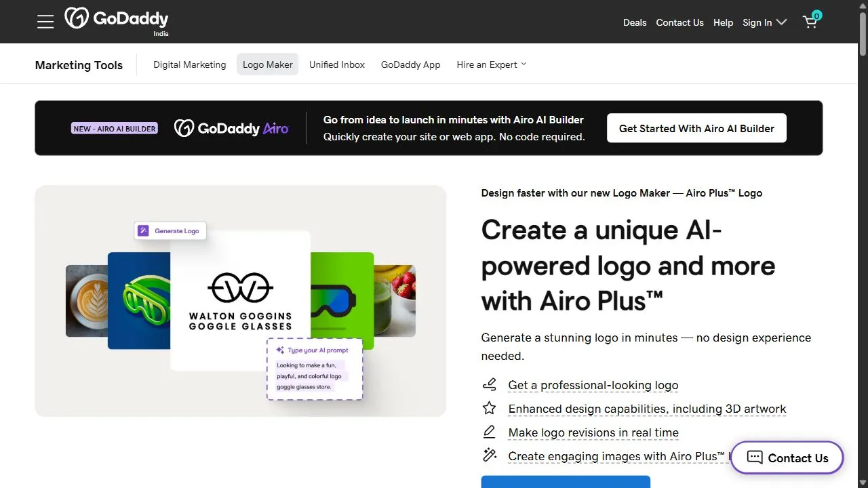Click the Generate Logo wand chip in illustration

click(x=170, y=230)
